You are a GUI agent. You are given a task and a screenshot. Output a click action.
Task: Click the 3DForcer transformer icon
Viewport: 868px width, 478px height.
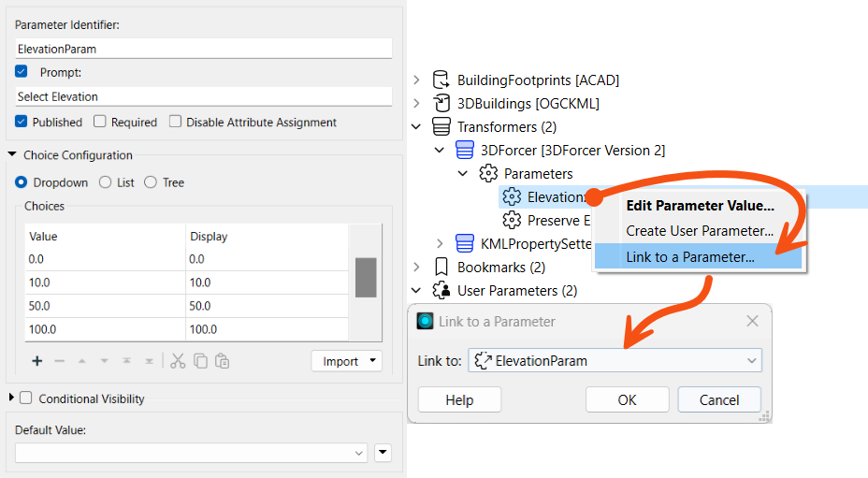click(x=465, y=150)
